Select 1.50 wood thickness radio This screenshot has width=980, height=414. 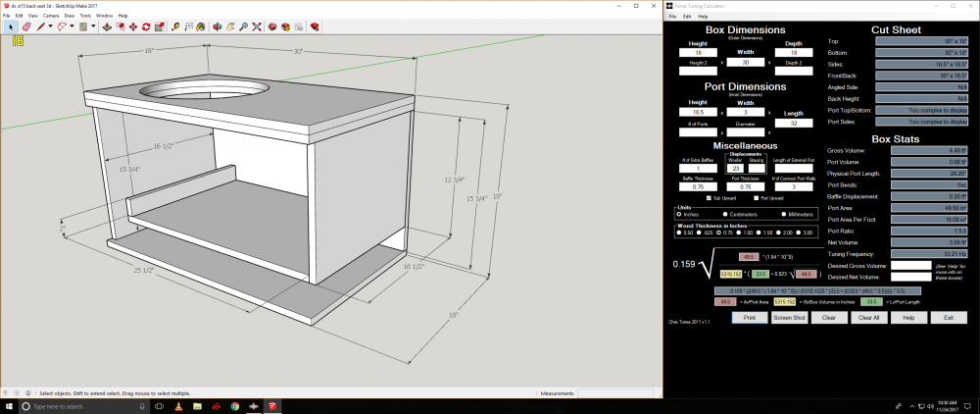(x=759, y=233)
